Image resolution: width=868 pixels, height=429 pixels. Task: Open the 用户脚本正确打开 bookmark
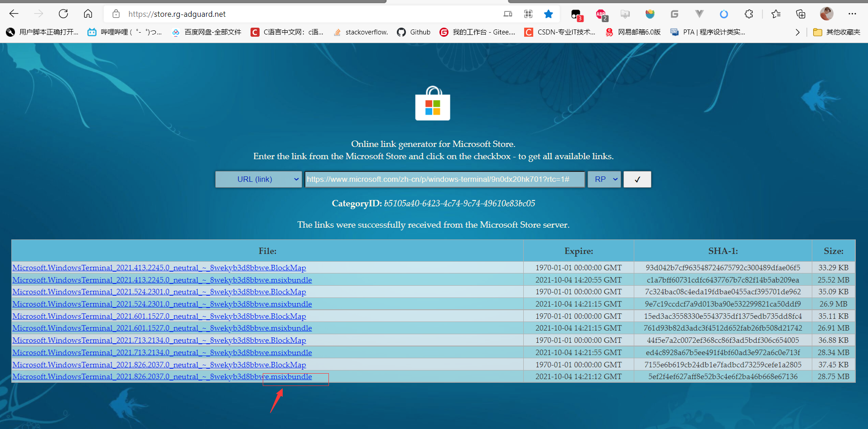(x=42, y=32)
